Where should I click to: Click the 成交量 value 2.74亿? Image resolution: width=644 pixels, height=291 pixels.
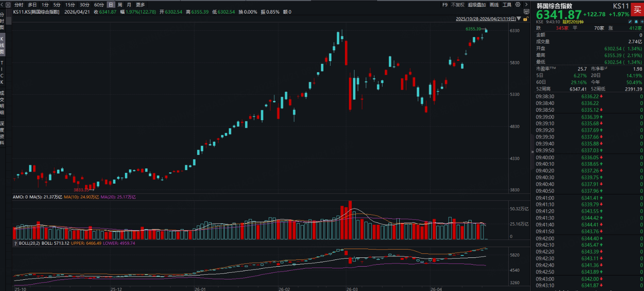635,42
